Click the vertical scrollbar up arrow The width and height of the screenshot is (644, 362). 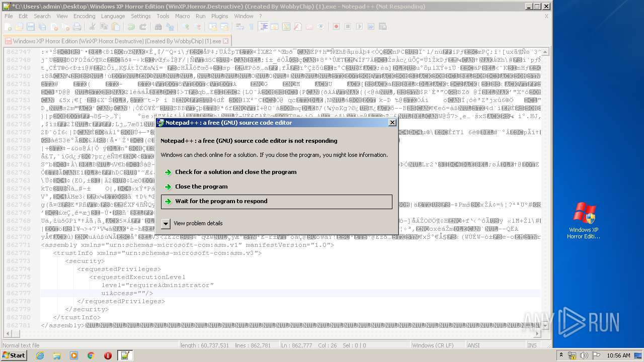pyautogui.click(x=546, y=52)
